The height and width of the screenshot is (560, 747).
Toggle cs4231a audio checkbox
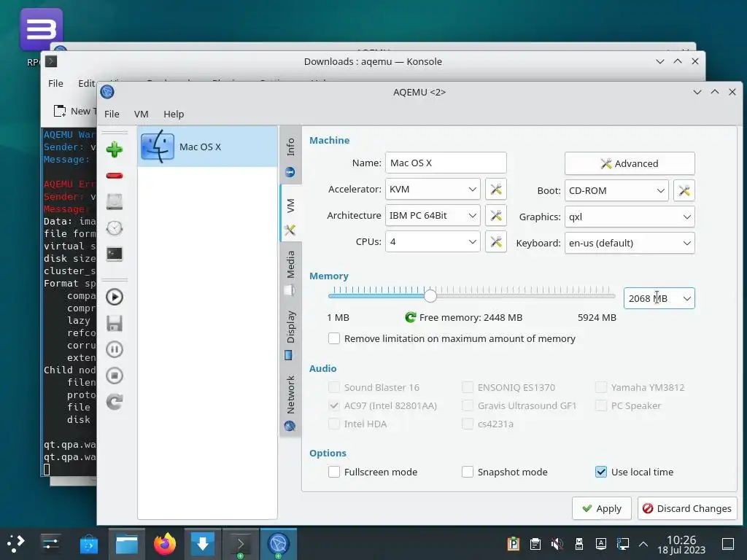pyautogui.click(x=468, y=424)
